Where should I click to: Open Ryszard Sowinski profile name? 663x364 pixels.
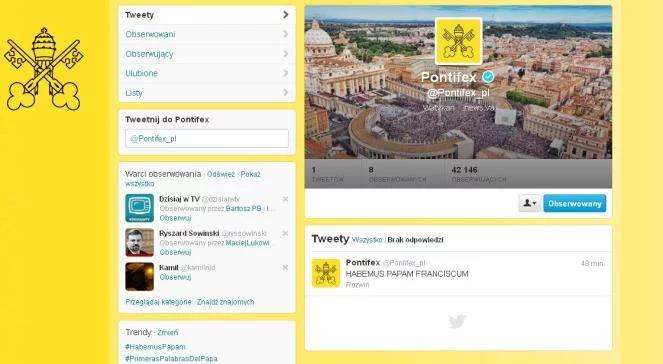coord(189,233)
